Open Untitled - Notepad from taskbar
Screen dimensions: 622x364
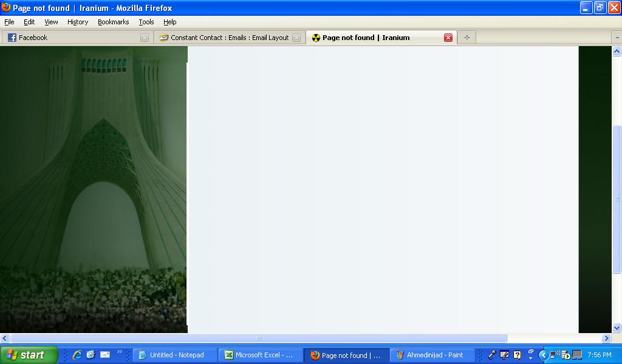(175, 355)
